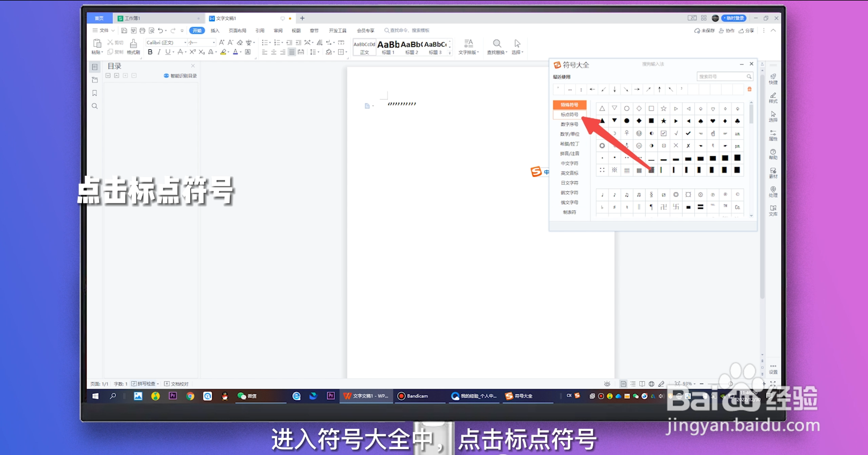
Task: Select the 希腊/拉丁 category in 符号大全
Action: (569, 144)
